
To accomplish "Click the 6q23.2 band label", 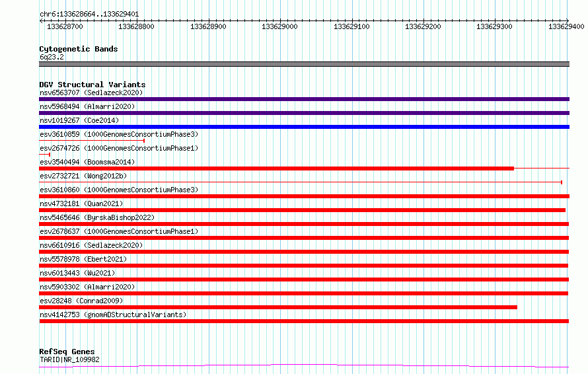I will tap(52, 57).
